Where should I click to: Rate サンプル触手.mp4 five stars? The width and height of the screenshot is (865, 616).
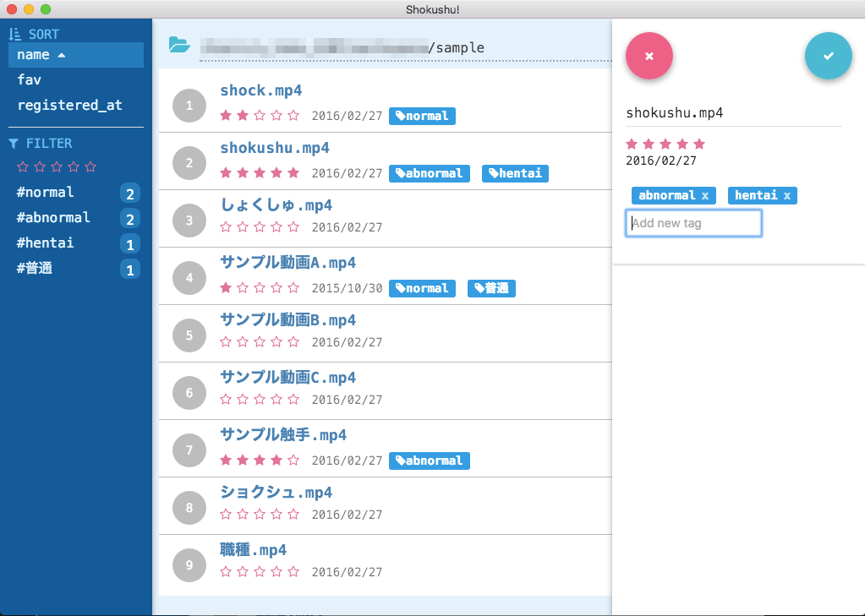294,460
